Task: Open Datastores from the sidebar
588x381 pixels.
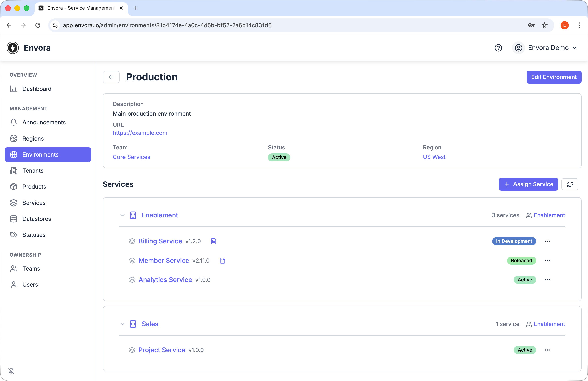Action: point(48,219)
